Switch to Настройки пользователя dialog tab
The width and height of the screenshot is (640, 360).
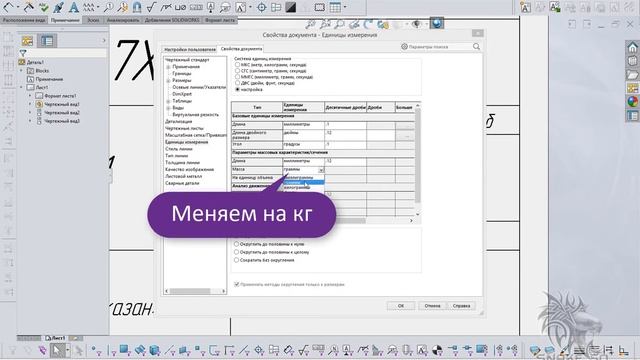pos(190,49)
